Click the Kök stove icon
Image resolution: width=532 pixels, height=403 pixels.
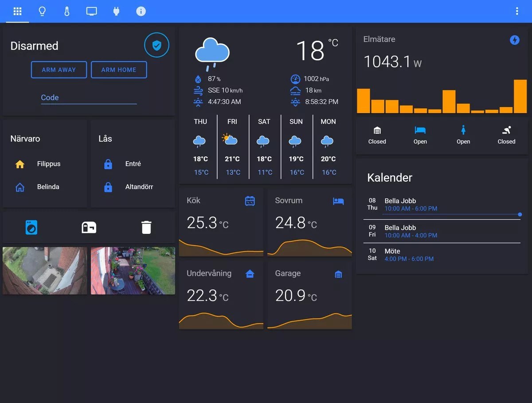click(x=250, y=201)
